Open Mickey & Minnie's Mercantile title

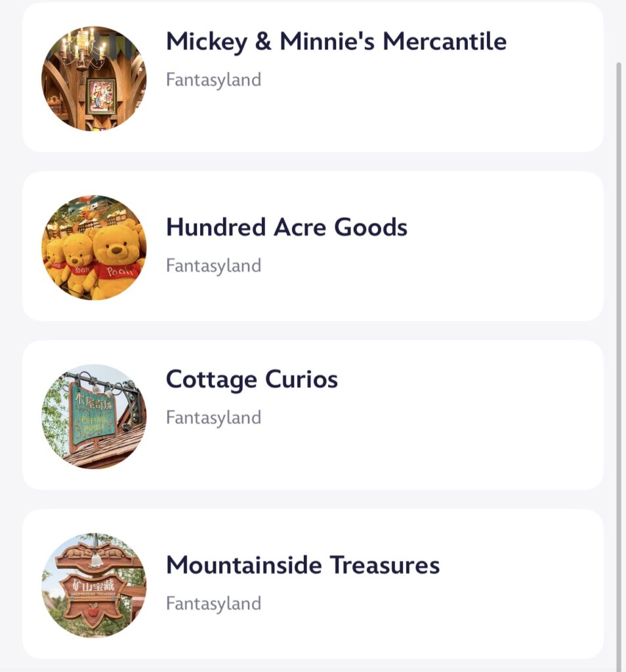[337, 41]
